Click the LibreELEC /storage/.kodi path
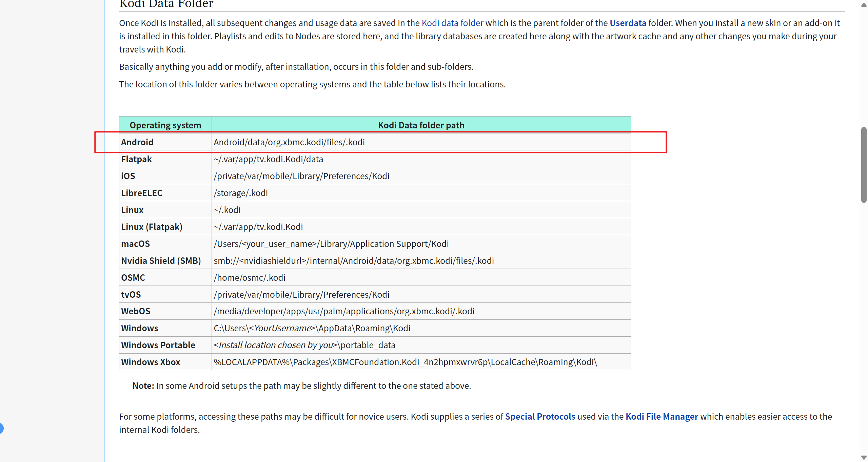Viewport: 868px width, 462px height. 240,193
